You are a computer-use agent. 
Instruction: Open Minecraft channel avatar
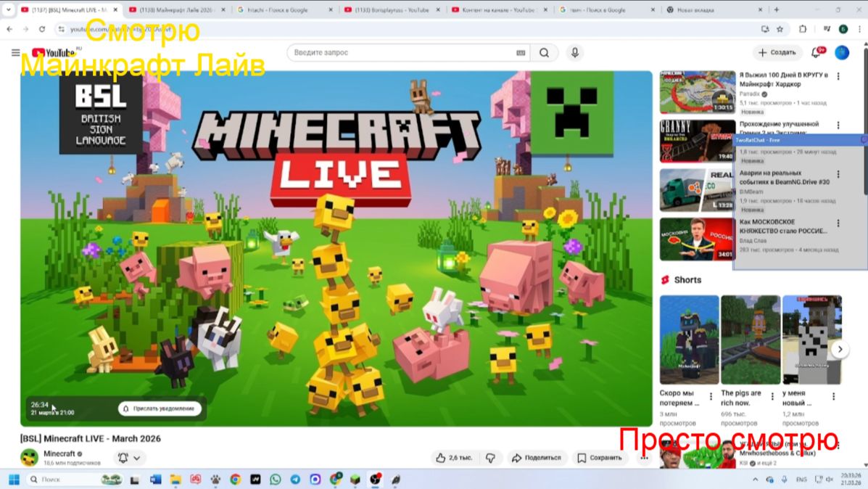tap(29, 457)
